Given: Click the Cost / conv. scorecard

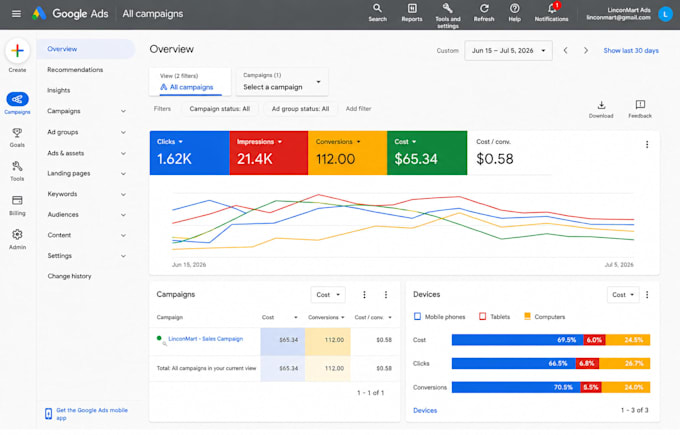Looking at the screenshot, I should coord(510,153).
